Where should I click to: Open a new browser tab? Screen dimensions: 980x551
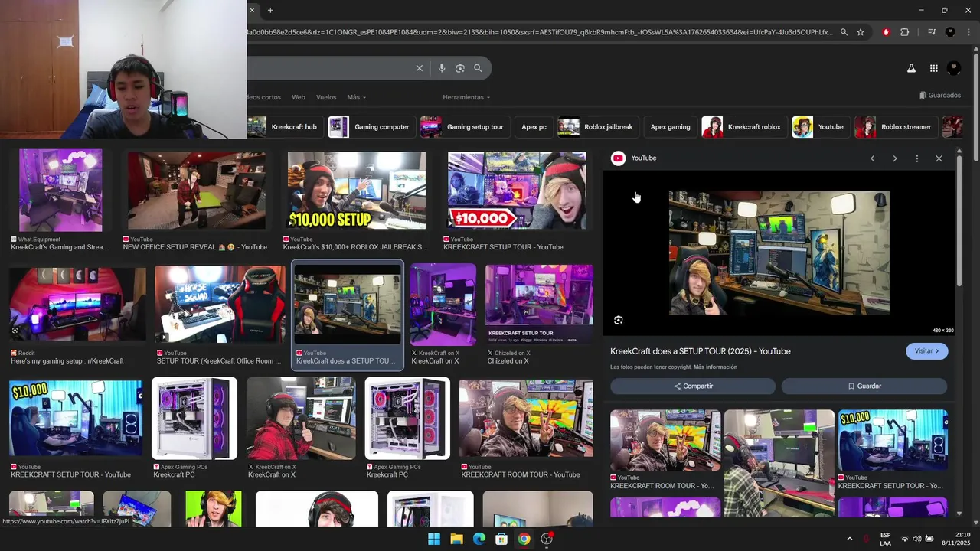click(270, 10)
